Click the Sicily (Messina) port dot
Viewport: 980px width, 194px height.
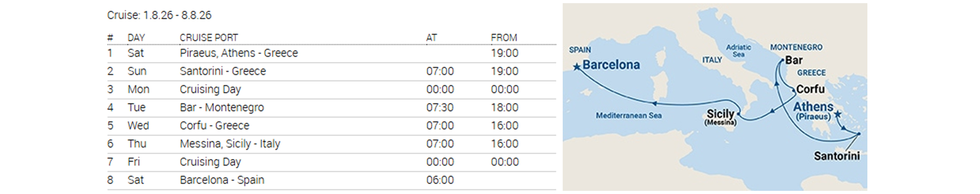pyautogui.click(x=738, y=115)
